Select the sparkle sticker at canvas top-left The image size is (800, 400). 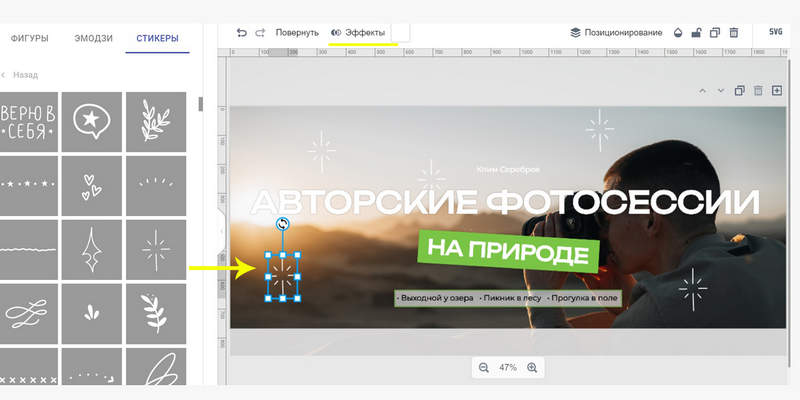tap(322, 151)
